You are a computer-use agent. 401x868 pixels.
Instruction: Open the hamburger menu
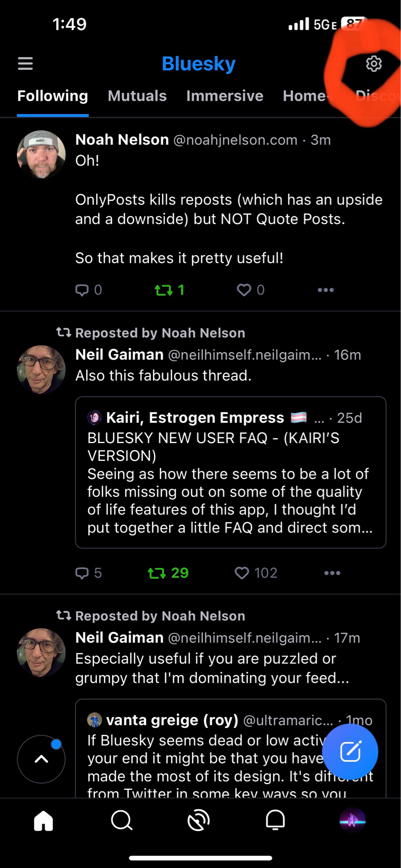click(x=25, y=64)
